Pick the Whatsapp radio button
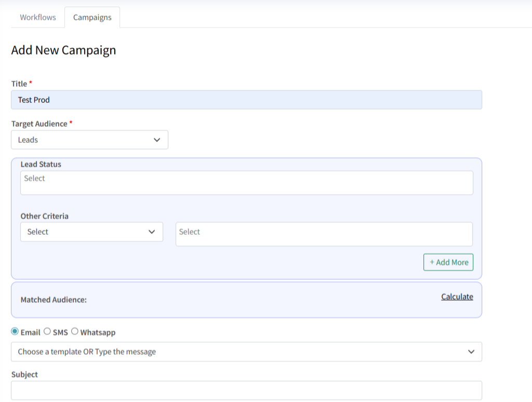This screenshot has height=402, width=532. tap(75, 331)
